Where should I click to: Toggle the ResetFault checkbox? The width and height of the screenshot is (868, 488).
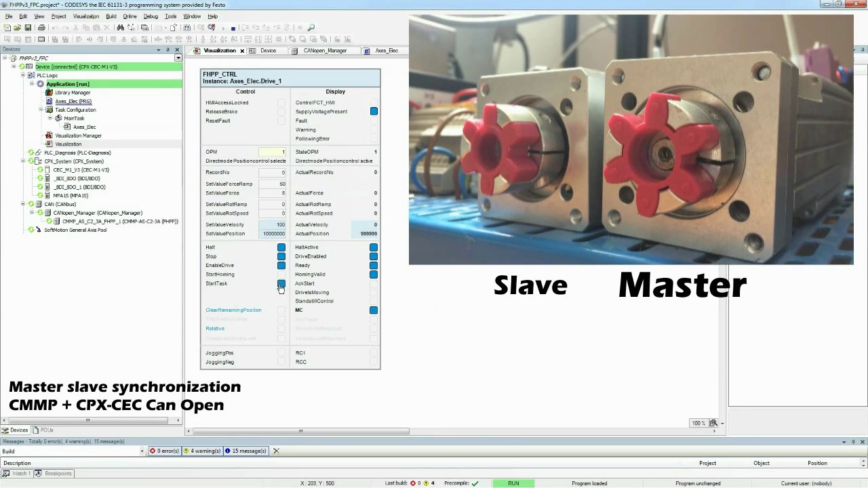click(281, 121)
